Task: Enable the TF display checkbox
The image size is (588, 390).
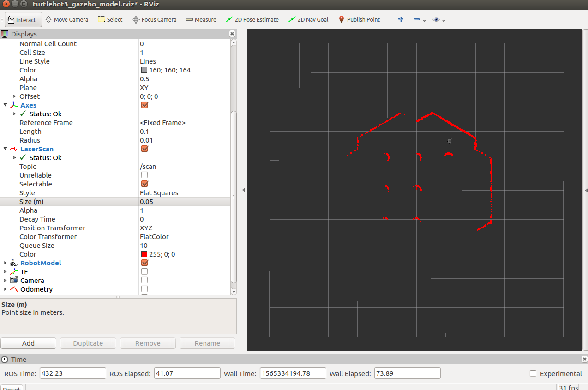Action: pyautogui.click(x=144, y=271)
